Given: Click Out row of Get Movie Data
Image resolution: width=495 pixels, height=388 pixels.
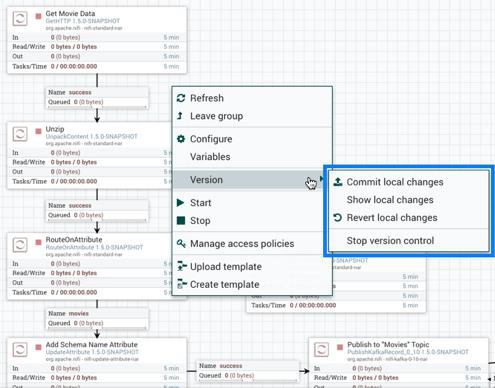Looking at the screenshot, I should (97, 56).
